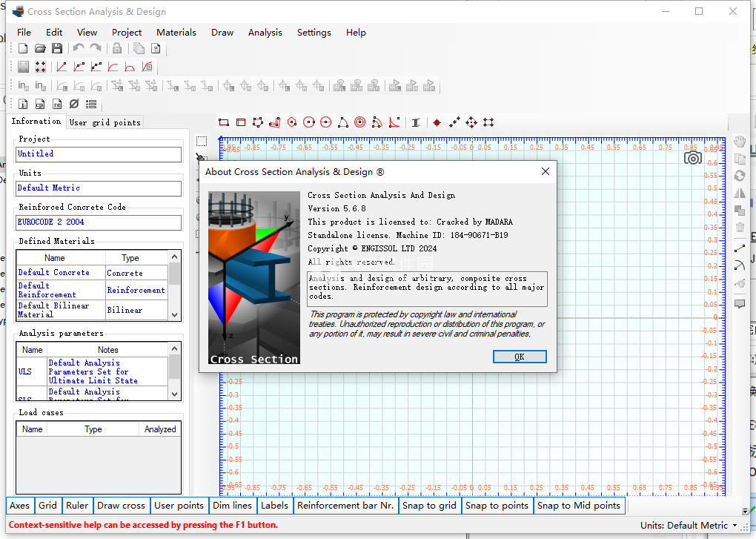The image size is (756, 539).
Task: Select the L-shaped section drawing tool
Action: [275, 122]
